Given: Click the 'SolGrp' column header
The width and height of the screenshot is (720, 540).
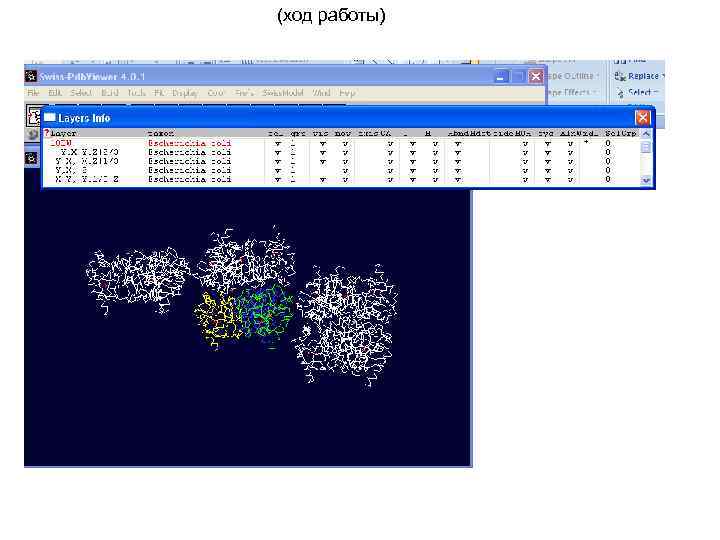Looking at the screenshot, I should click(x=620, y=133).
